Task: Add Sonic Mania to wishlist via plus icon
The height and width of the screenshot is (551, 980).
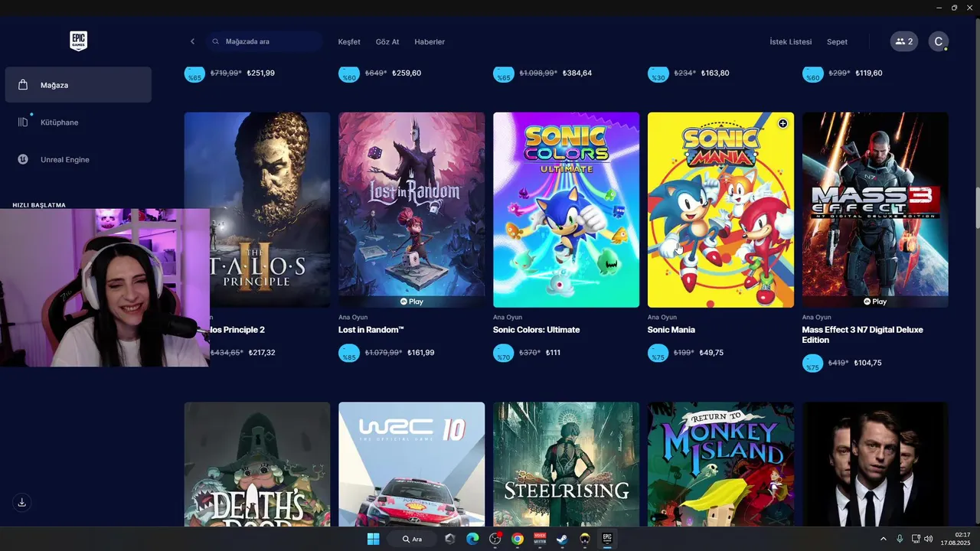Action: [x=782, y=123]
